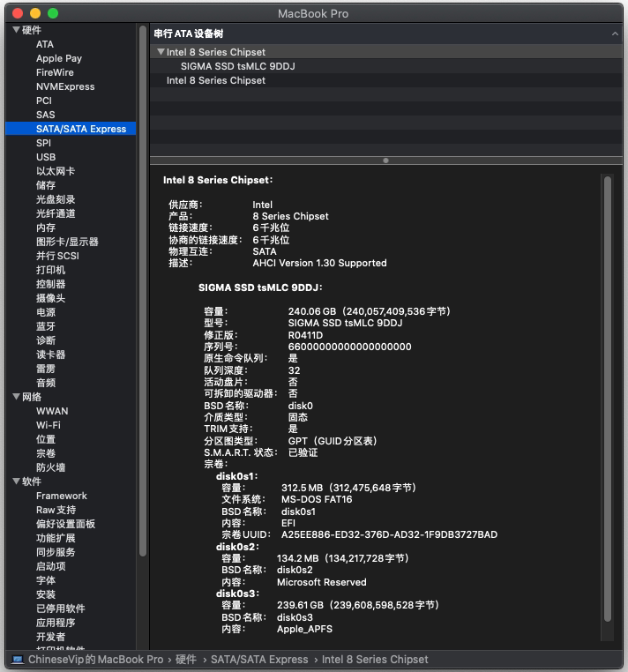Select WWAN under 网络
628x672 pixels.
52,411
